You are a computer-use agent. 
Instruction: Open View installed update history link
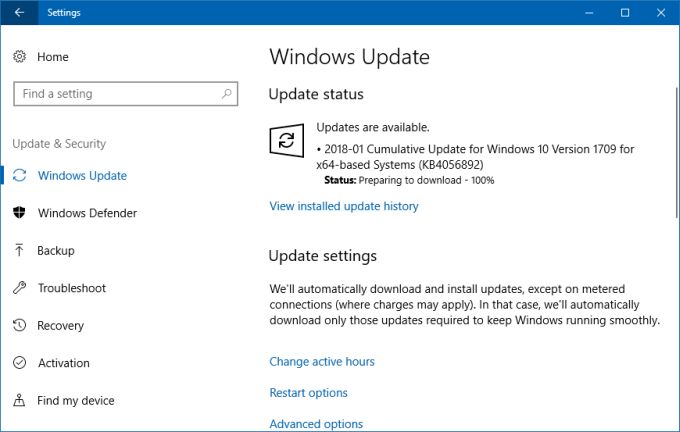tap(344, 206)
